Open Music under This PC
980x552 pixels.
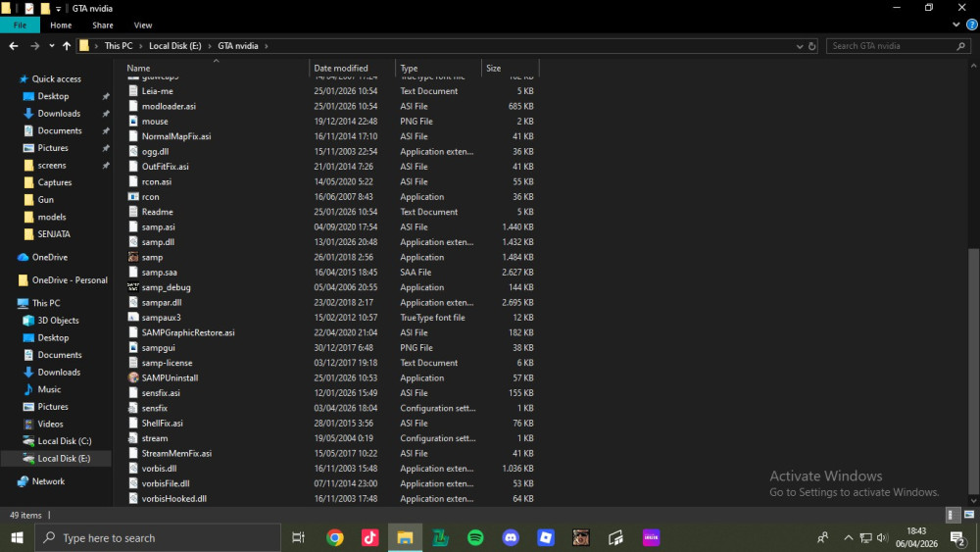(x=49, y=389)
